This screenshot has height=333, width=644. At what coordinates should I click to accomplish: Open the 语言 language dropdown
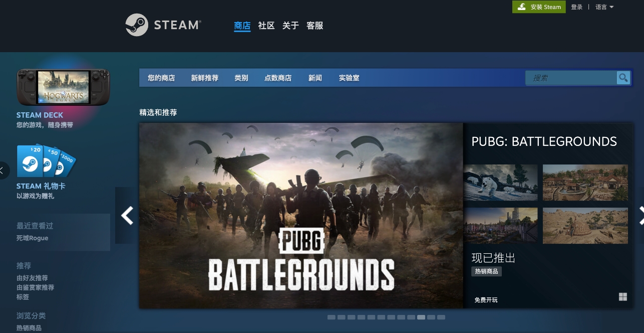click(x=604, y=7)
